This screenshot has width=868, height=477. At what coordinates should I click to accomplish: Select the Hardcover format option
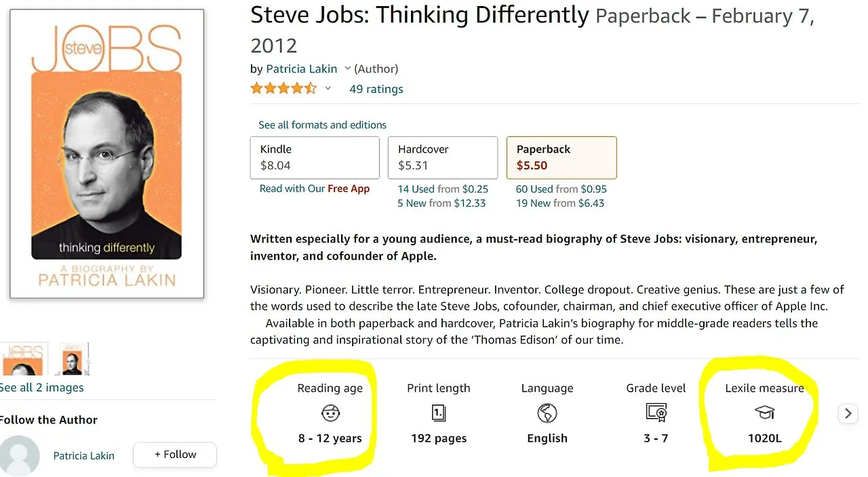443,158
